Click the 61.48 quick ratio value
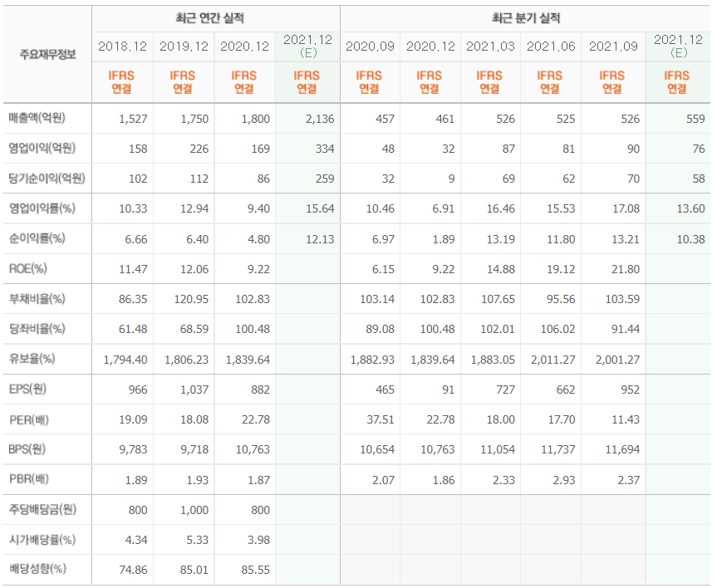Viewport: 717px width, 588px height. (x=133, y=329)
